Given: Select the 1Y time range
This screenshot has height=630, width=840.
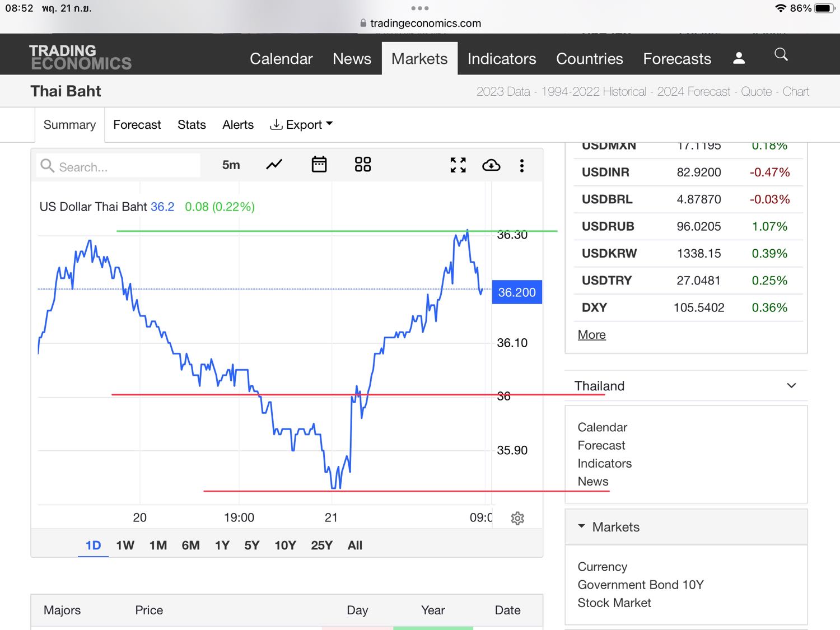Looking at the screenshot, I should coord(222,545).
